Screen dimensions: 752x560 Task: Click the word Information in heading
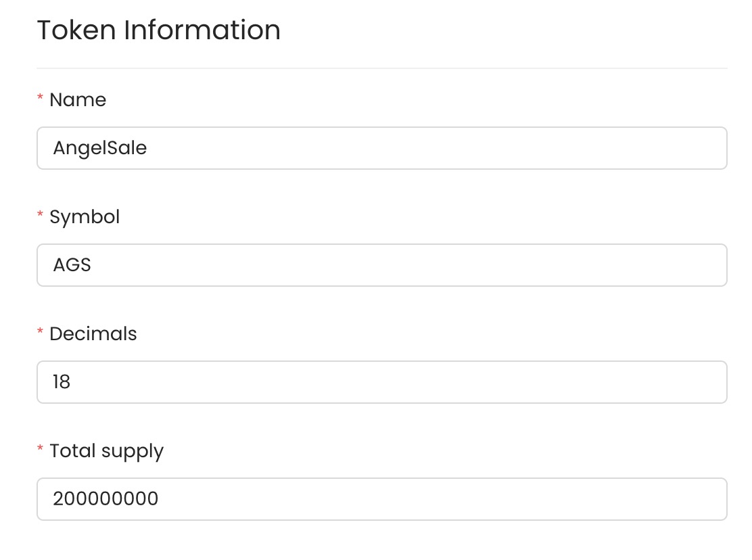click(x=202, y=30)
